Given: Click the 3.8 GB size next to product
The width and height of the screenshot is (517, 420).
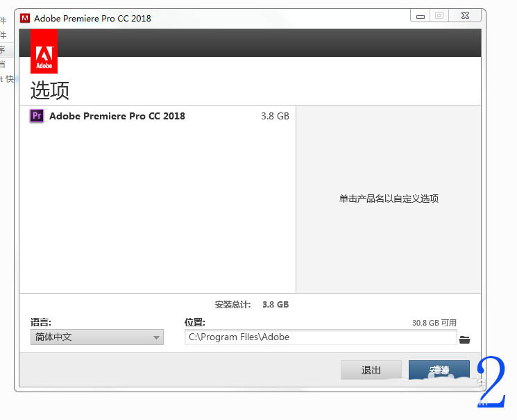Looking at the screenshot, I should click(x=275, y=116).
